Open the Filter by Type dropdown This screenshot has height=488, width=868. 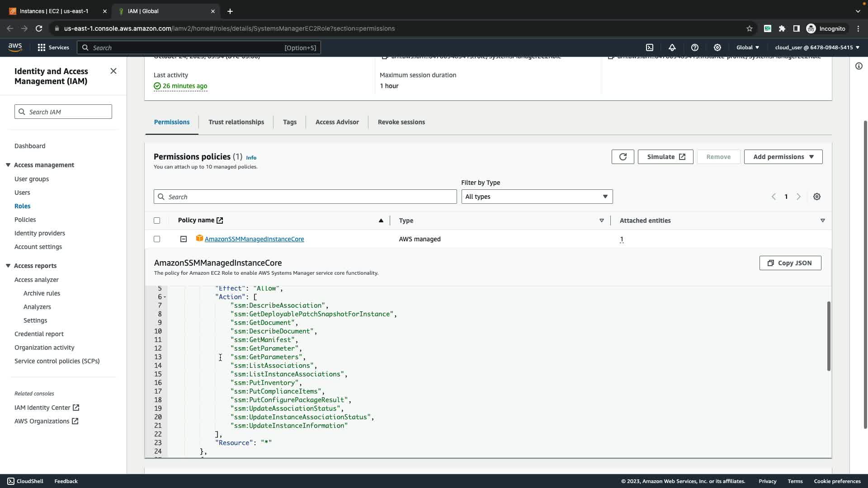pyautogui.click(x=537, y=197)
